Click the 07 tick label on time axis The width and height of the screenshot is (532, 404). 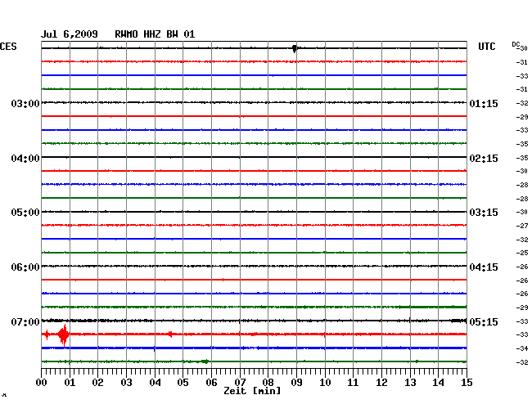coord(240,383)
